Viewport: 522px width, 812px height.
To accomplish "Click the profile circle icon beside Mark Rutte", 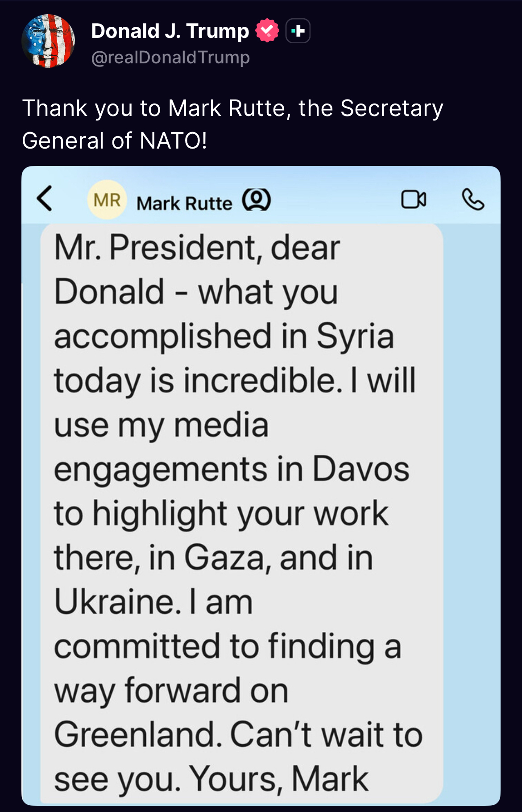I will click(x=256, y=199).
